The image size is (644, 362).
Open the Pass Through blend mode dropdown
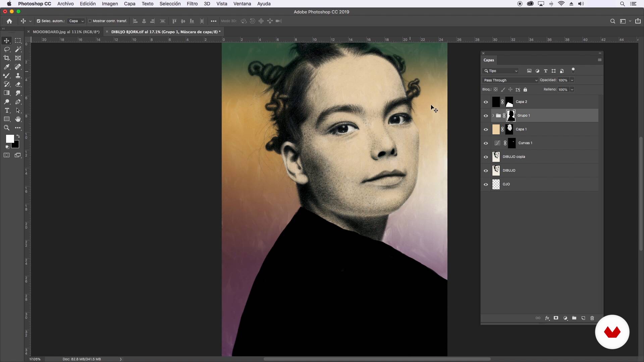510,80
